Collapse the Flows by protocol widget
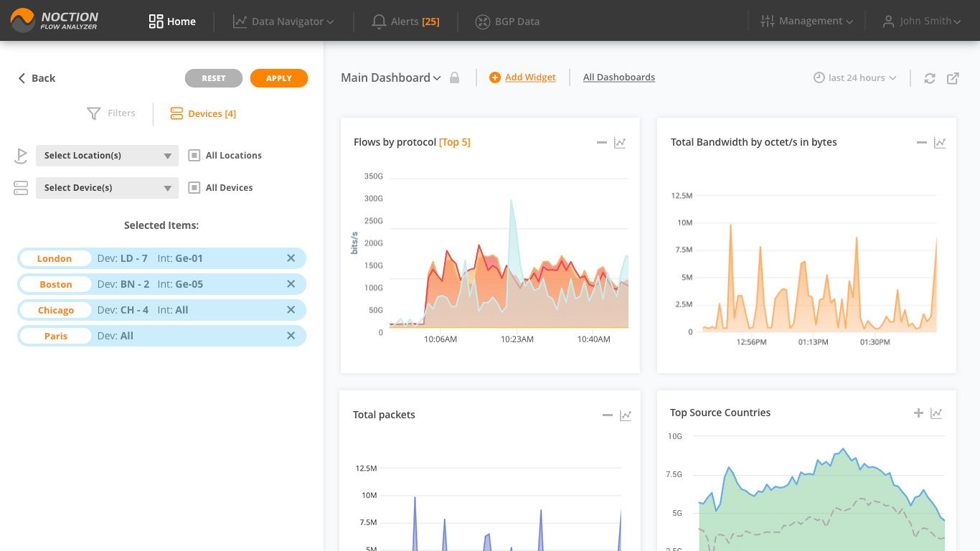The width and height of the screenshot is (980, 551). (602, 143)
